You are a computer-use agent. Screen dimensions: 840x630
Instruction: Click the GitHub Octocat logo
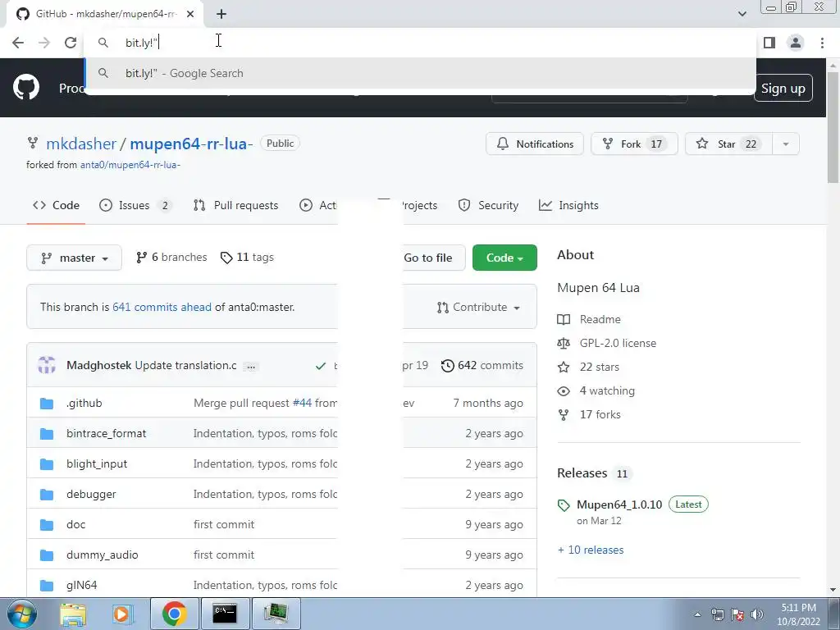(x=26, y=88)
